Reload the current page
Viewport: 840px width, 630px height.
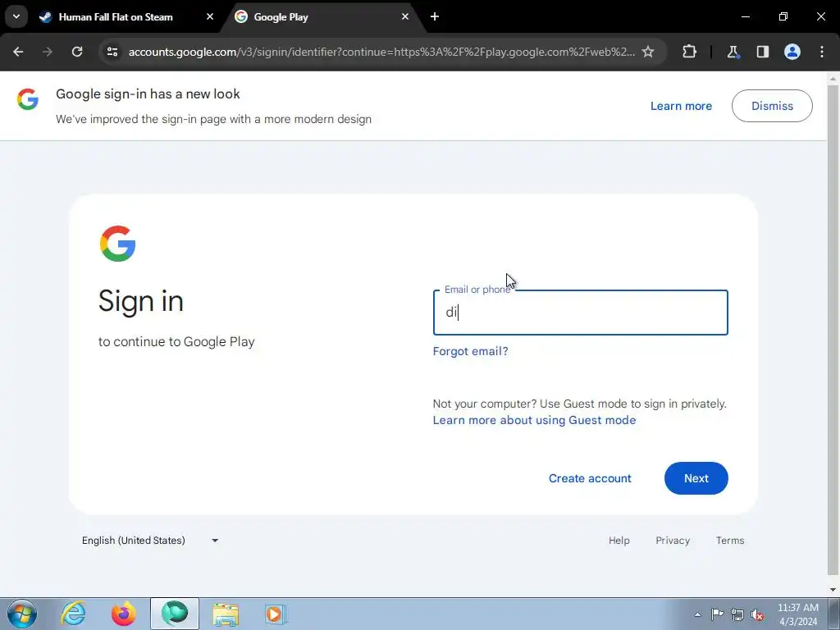click(77, 52)
